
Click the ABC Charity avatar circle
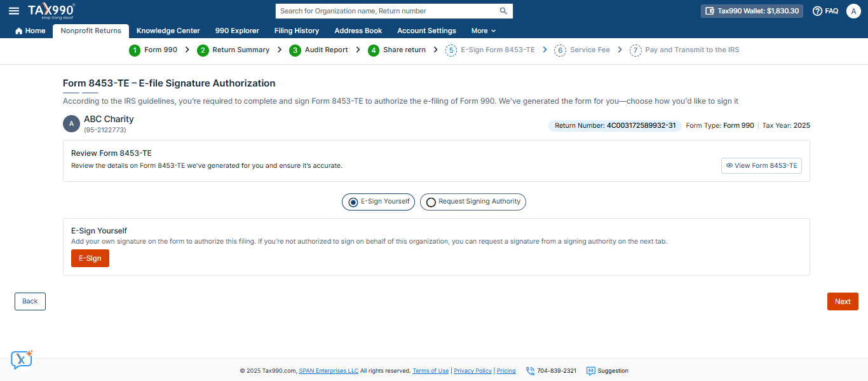(71, 123)
